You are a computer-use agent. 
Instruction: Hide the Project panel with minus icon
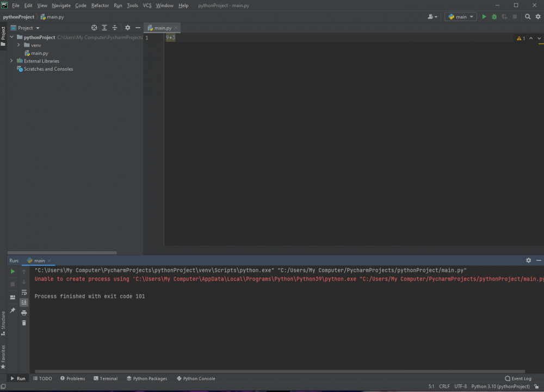click(138, 28)
